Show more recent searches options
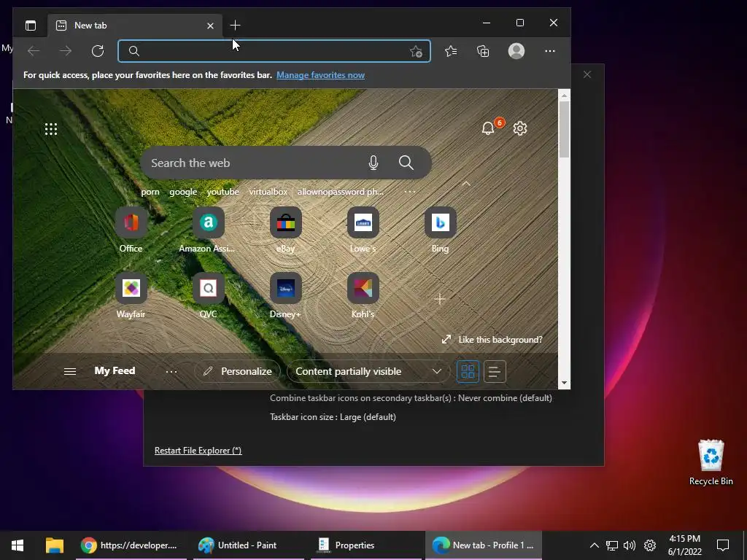The width and height of the screenshot is (747, 560). pyautogui.click(x=410, y=192)
